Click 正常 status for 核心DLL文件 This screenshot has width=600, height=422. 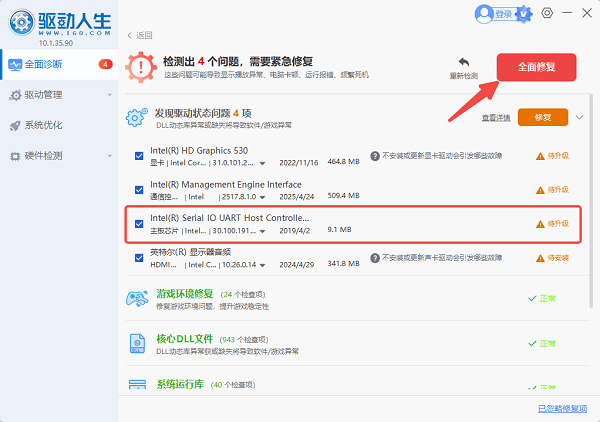(542, 344)
